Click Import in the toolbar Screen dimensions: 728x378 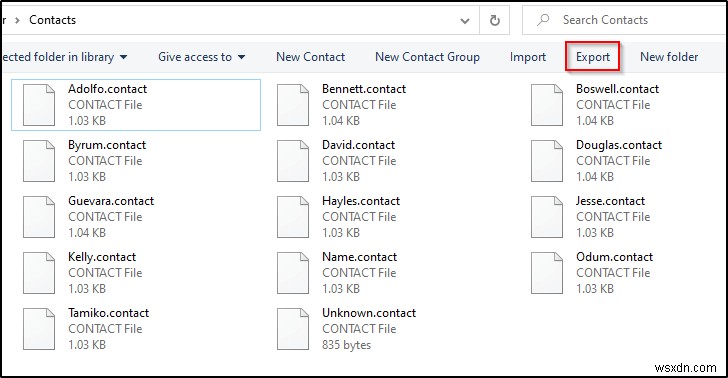coord(528,57)
